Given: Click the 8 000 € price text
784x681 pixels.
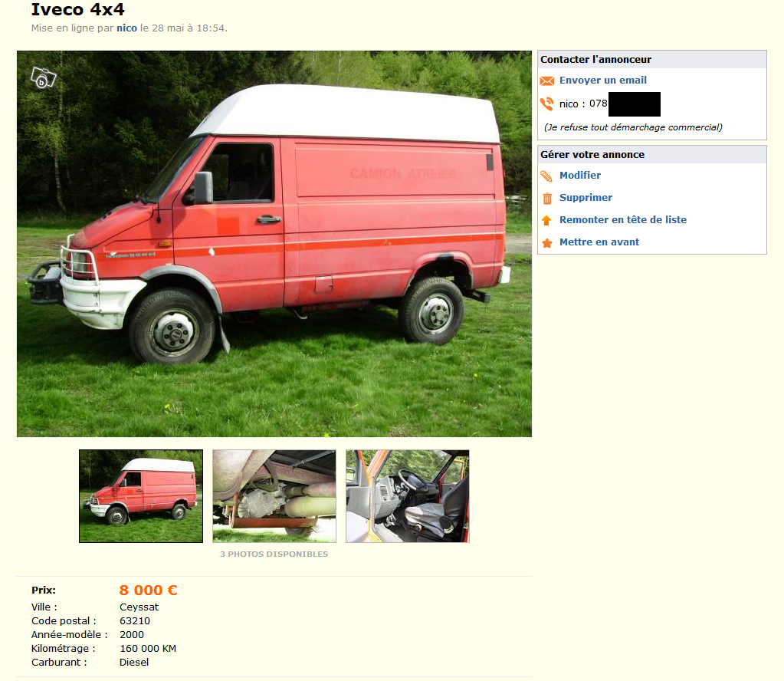Looking at the screenshot, I should pos(148,591).
